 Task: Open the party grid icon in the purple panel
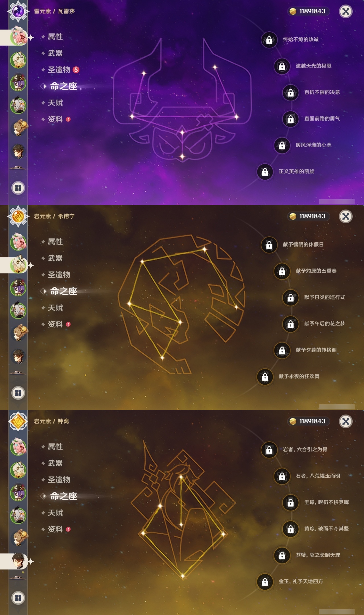[18, 188]
